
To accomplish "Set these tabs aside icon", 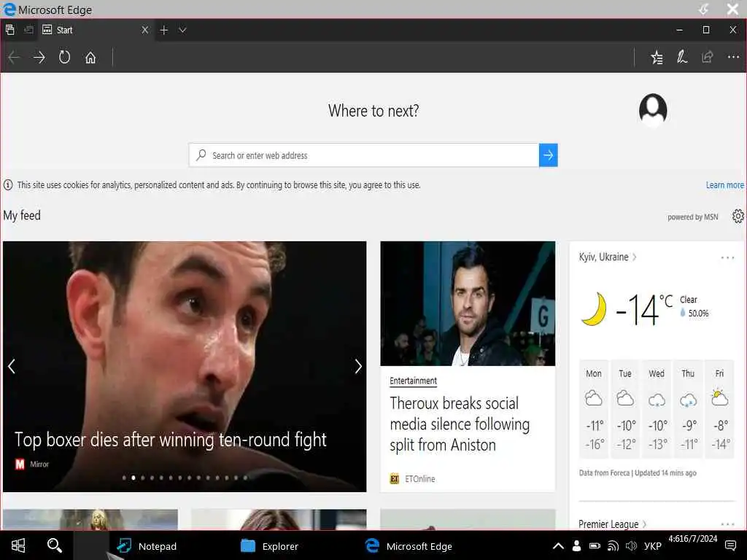I will pyautogui.click(x=28, y=30).
